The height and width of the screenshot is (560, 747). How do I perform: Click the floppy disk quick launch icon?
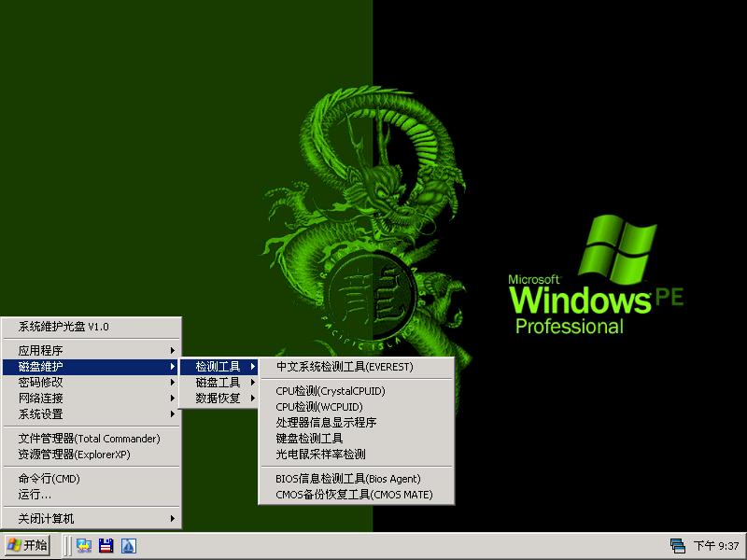(106, 546)
